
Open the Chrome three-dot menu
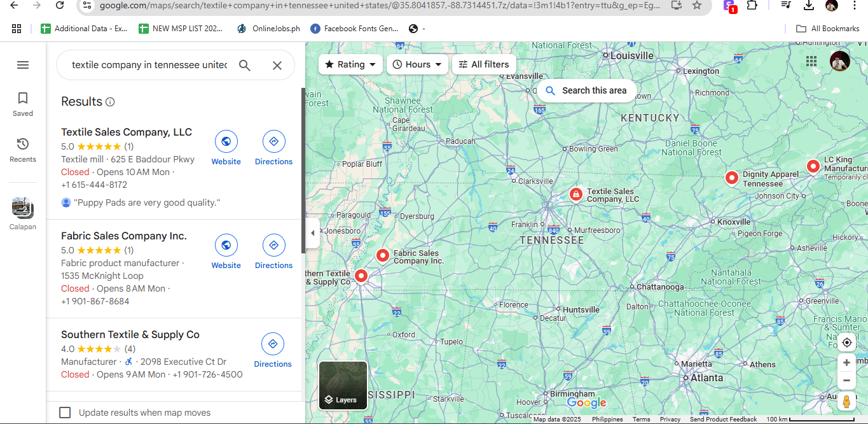pos(855,6)
